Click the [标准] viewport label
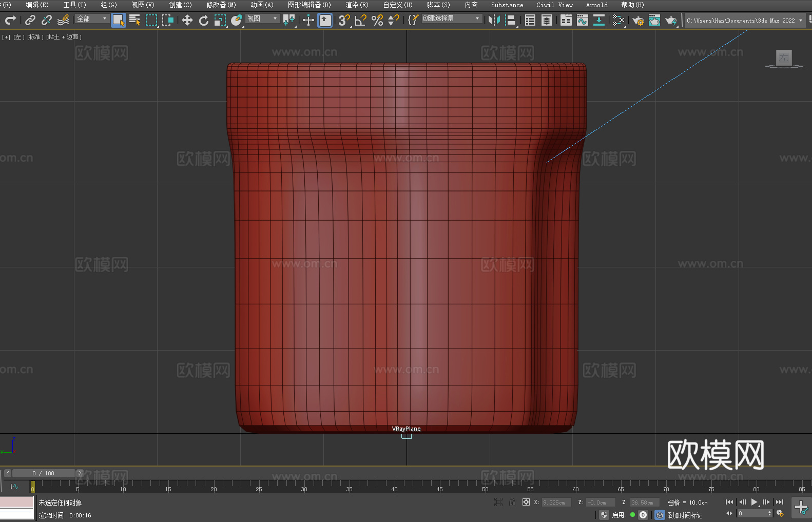 [35, 37]
